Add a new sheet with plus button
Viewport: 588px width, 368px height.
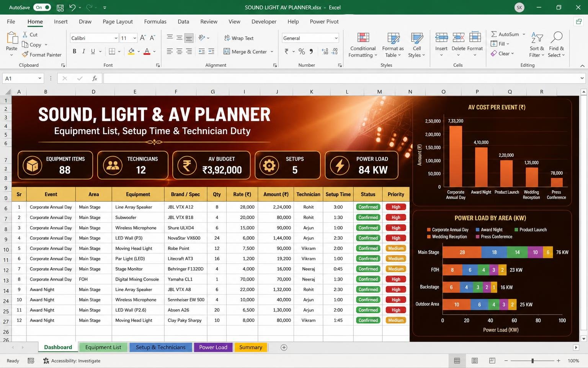[284, 347]
